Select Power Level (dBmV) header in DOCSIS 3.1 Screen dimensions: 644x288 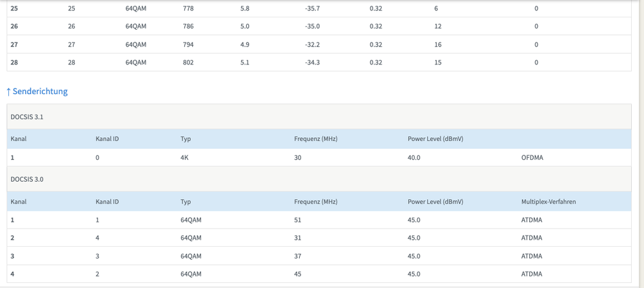click(435, 139)
